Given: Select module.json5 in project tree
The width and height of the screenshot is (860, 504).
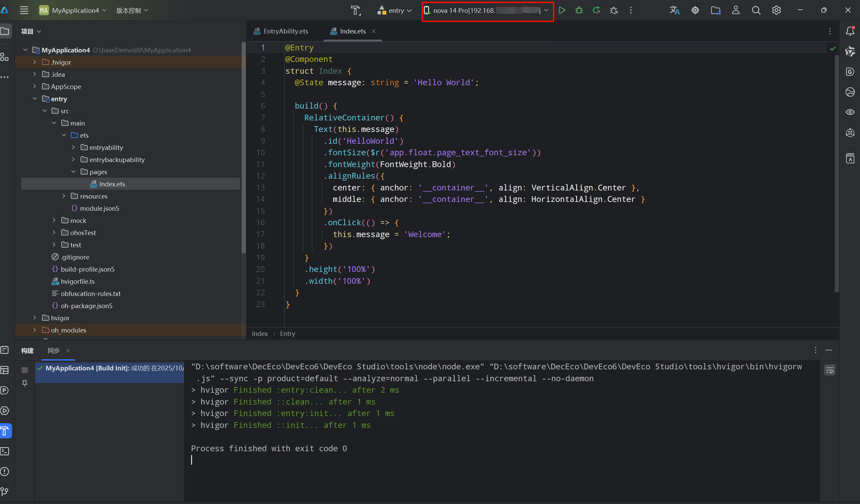Looking at the screenshot, I should [99, 208].
